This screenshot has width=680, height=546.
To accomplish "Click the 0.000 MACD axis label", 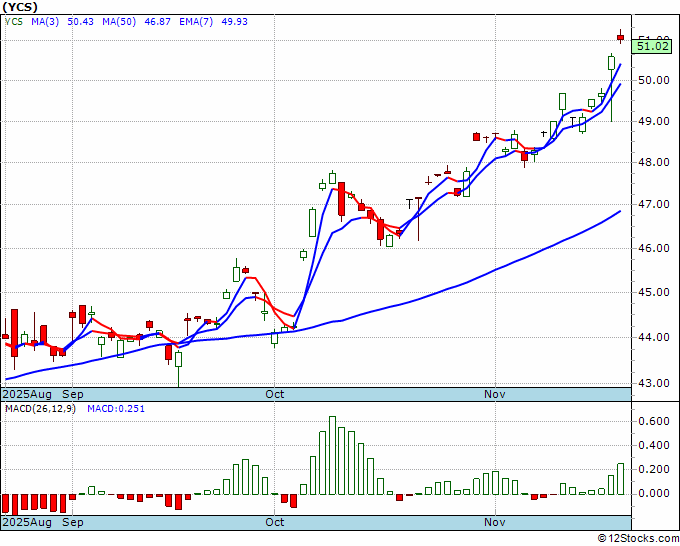I will click(x=654, y=494).
